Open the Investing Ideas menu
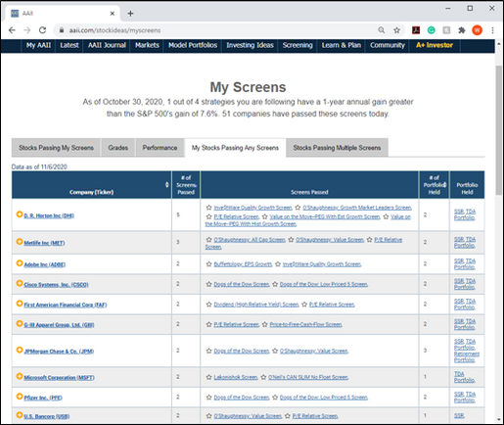Viewport: 504px width, 425px height. coord(250,45)
